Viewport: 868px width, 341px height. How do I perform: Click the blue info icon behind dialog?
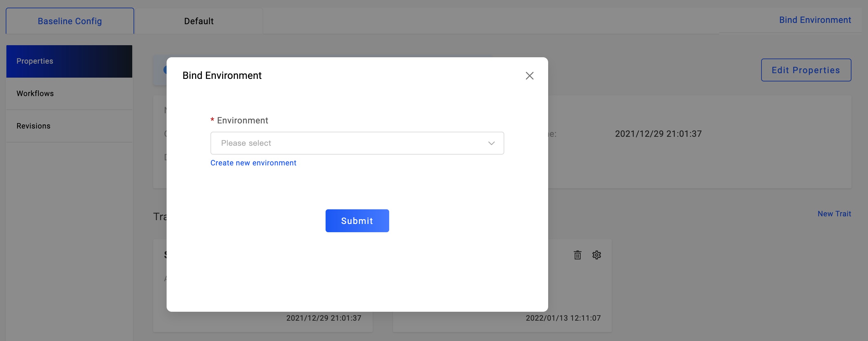165,70
